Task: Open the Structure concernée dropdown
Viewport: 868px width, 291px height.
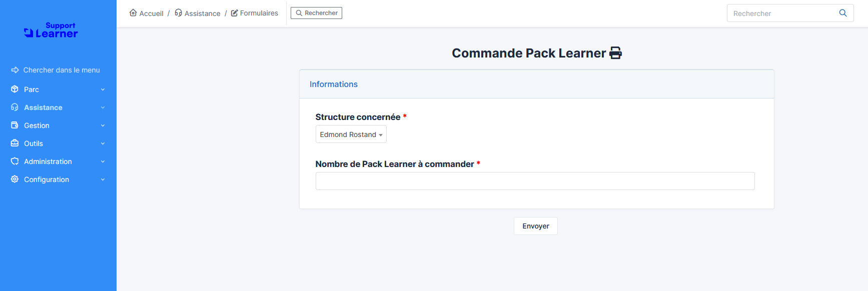Action: click(x=351, y=134)
